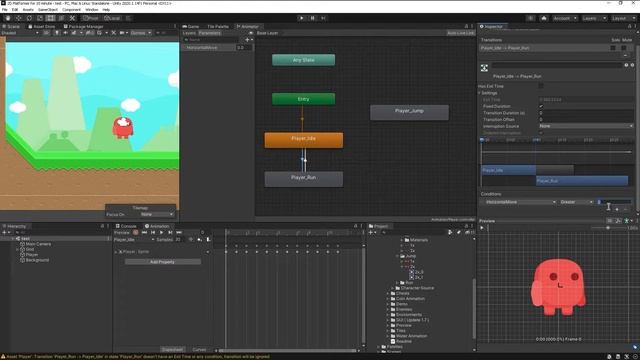640x360 pixels.
Task: Open the Tile Palette tab
Action: tap(218, 27)
